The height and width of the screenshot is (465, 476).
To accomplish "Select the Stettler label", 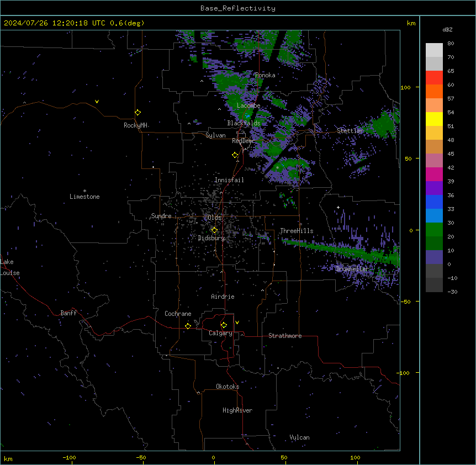I will [350, 131].
